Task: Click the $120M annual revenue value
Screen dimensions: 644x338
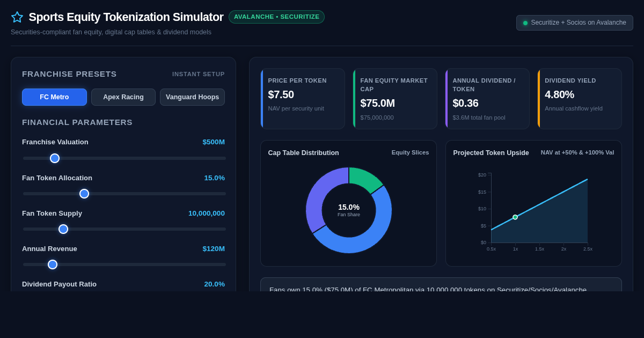Action: point(214,248)
